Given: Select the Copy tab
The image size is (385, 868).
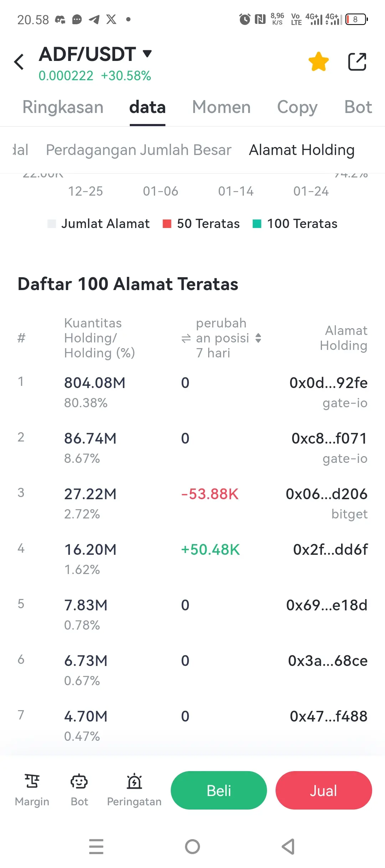Looking at the screenshot, I should point(297,107).
